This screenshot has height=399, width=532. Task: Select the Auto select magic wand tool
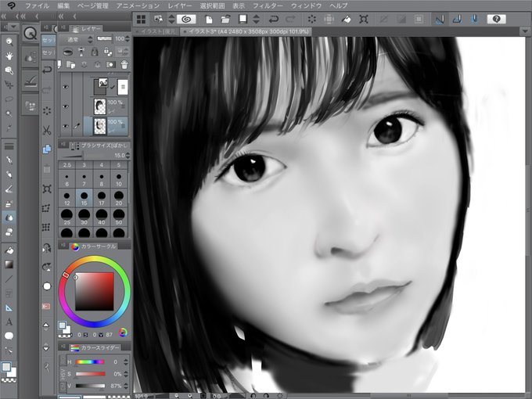coord(9,113)
